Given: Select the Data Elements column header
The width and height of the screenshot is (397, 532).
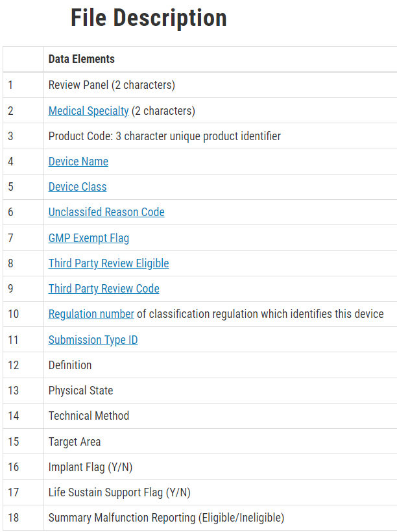Looking at the screenshot, I should coord(82,59).
